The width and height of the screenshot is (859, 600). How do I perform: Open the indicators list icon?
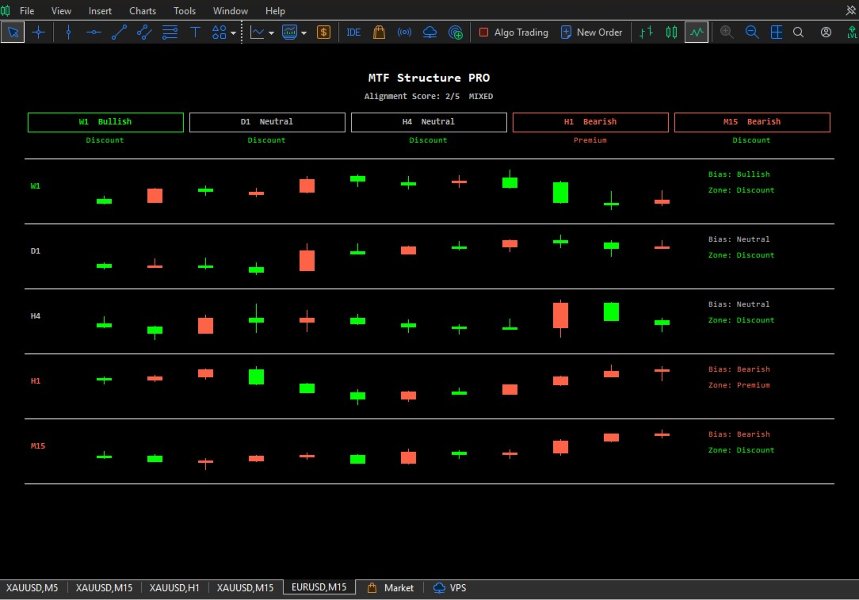pos(289,32)
